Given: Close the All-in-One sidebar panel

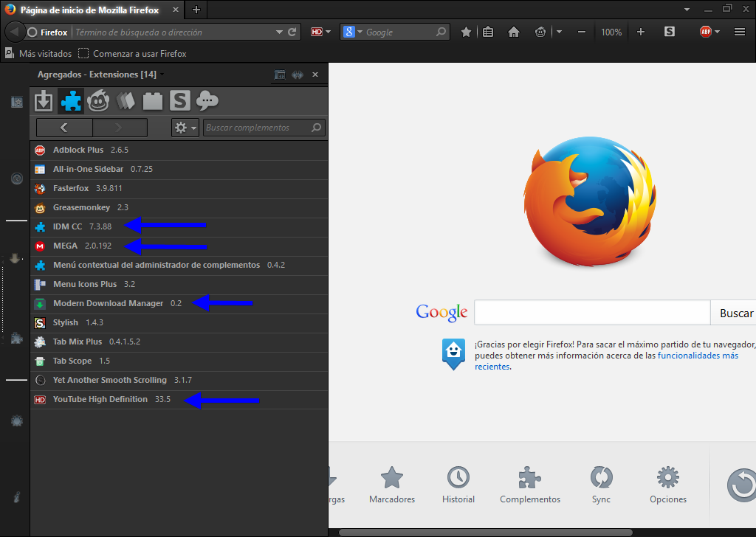Looking at the screenshot, I should coord(315,75).
